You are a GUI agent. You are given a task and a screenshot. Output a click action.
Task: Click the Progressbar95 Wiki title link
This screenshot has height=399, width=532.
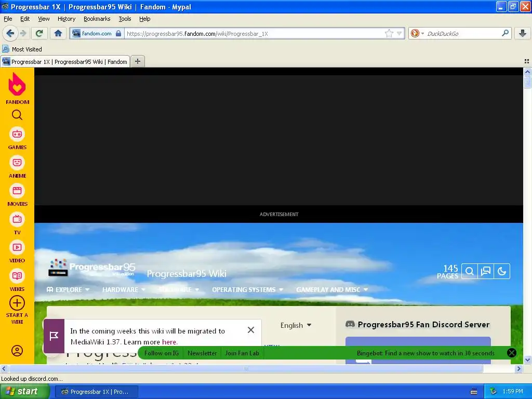[187, 273]
